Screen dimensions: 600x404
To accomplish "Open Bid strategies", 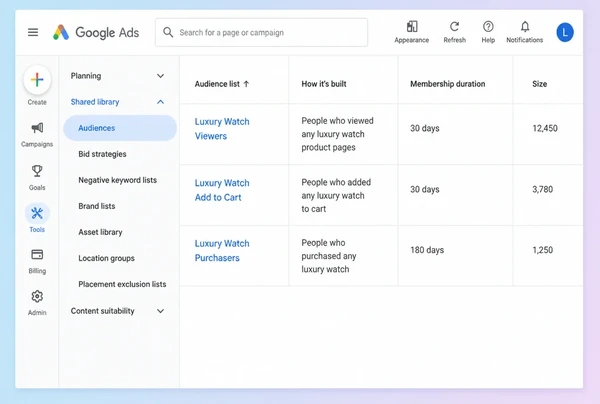I will point(102,154).
